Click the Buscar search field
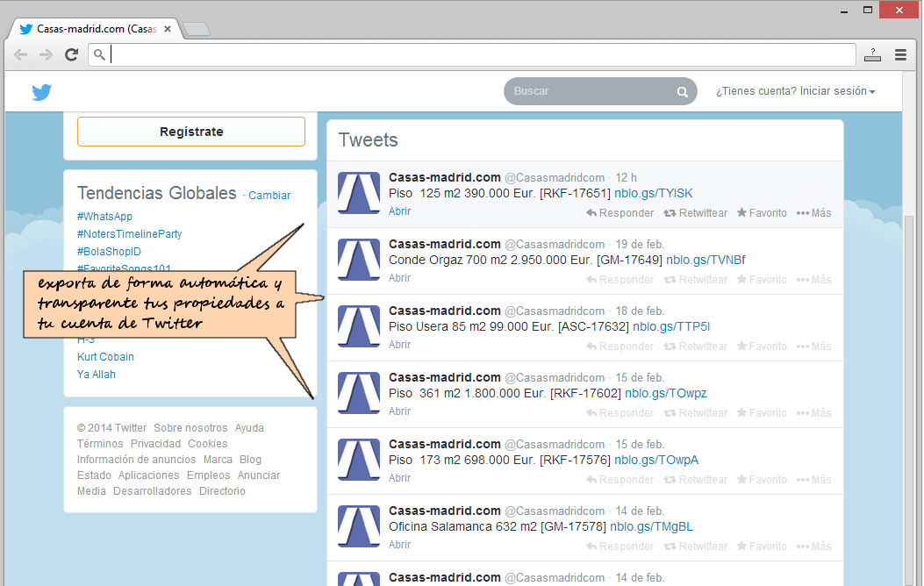This screenshot has height=586, width=924. [588, 91]
